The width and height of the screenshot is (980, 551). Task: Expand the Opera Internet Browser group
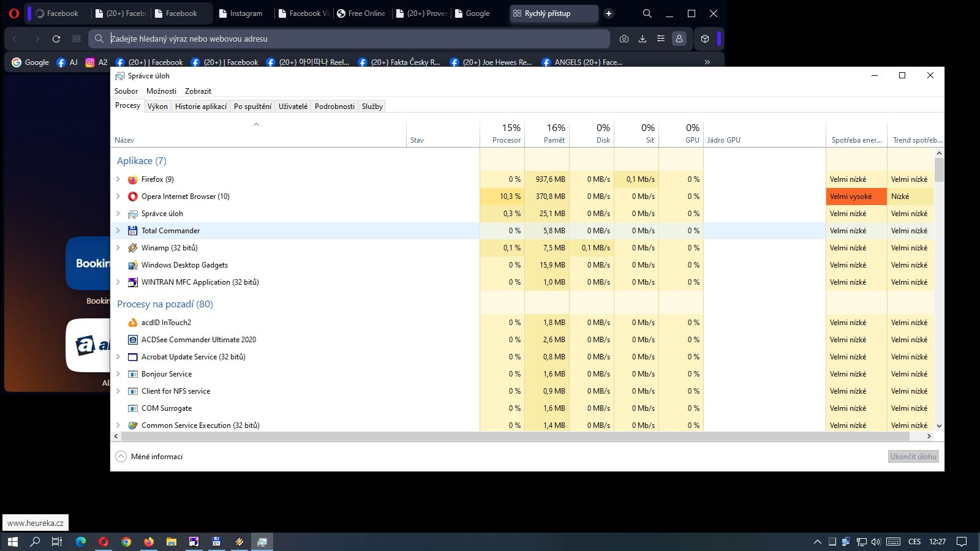point(118,197)
